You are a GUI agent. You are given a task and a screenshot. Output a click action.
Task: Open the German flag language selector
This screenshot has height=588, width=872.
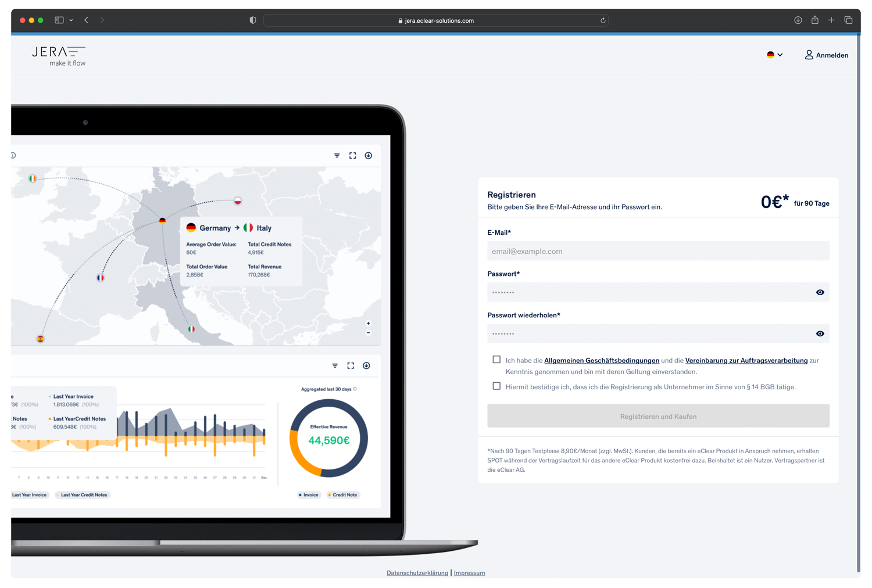pos(774,55)
